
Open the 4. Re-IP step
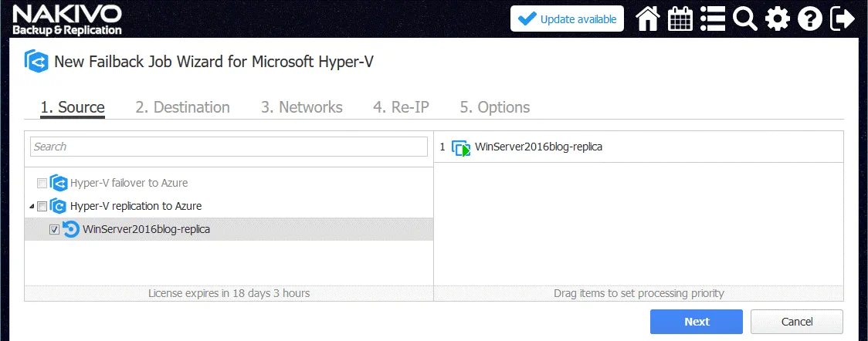pyautogui.click(x=401, y=107)
